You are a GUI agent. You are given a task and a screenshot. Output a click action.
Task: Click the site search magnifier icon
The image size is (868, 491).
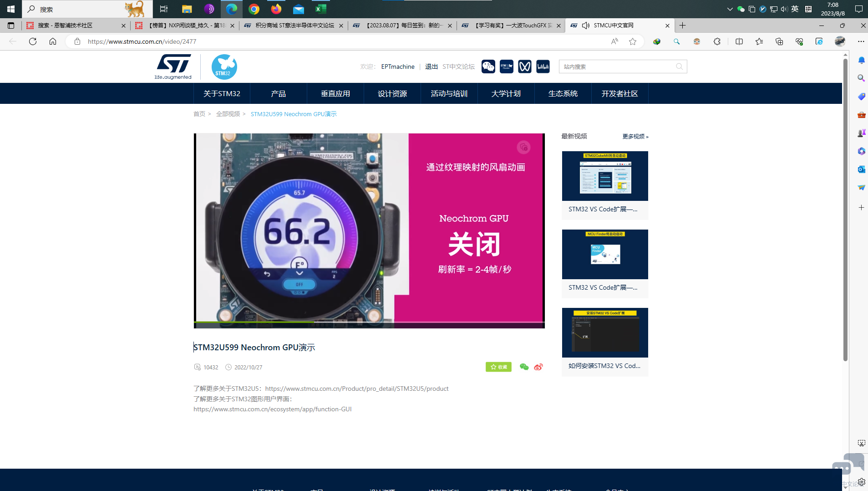(680, 66)
